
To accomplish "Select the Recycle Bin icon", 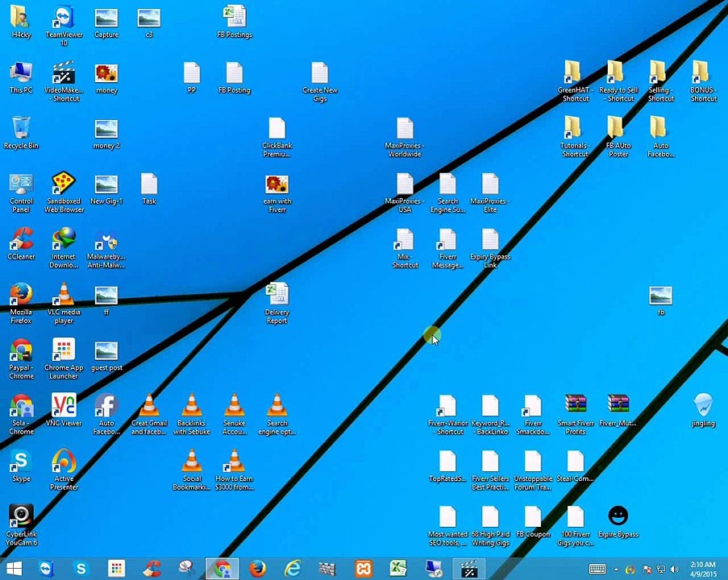I will [21, 133].
